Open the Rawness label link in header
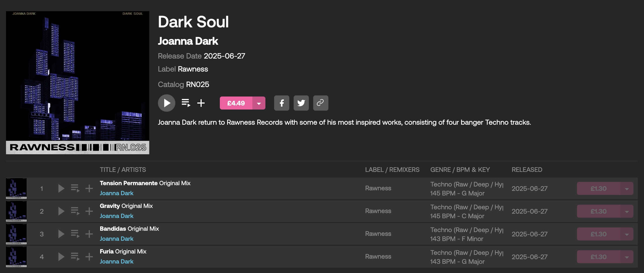 (193, 69)
